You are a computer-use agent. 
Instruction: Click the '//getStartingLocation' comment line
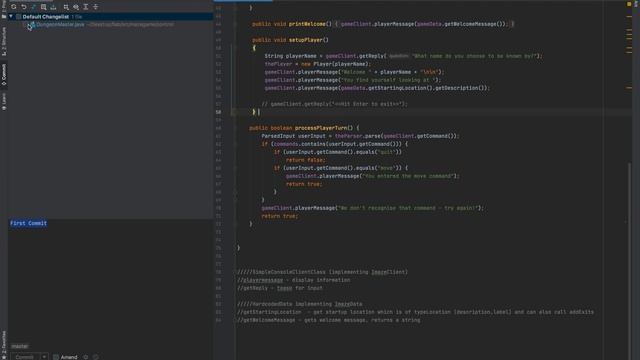click(x=416, y=312)
